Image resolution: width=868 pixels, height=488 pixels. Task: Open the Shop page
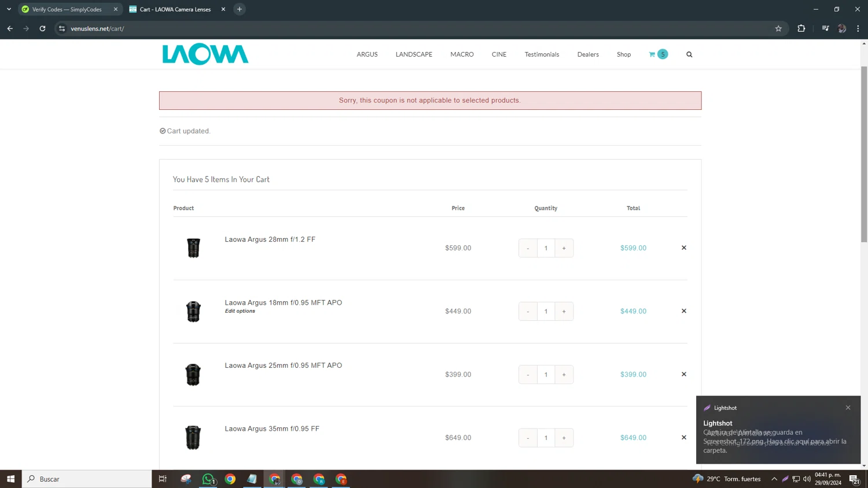(x=624, y=54)
